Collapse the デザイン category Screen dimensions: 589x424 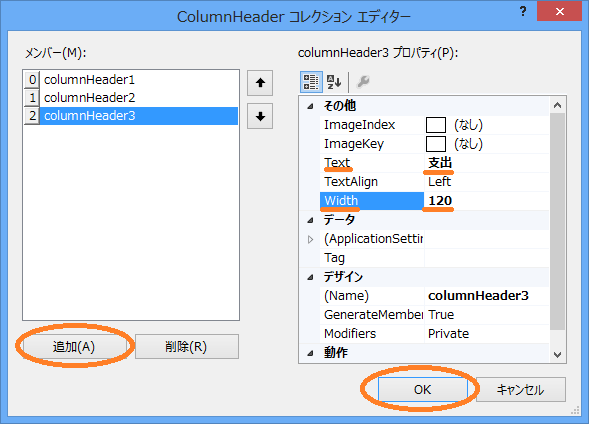click(310, 278)
